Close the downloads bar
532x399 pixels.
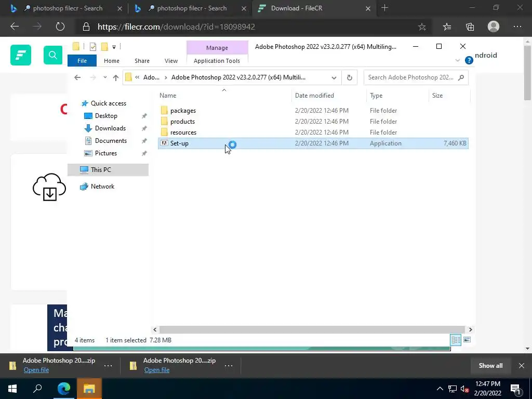(x=522, y=365)
